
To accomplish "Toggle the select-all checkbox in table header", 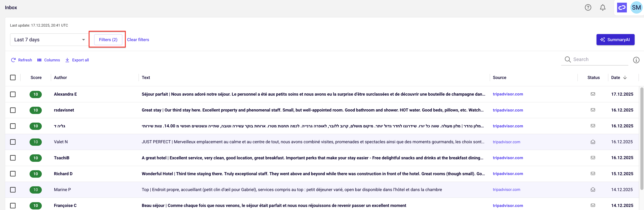I will [13, 77].
